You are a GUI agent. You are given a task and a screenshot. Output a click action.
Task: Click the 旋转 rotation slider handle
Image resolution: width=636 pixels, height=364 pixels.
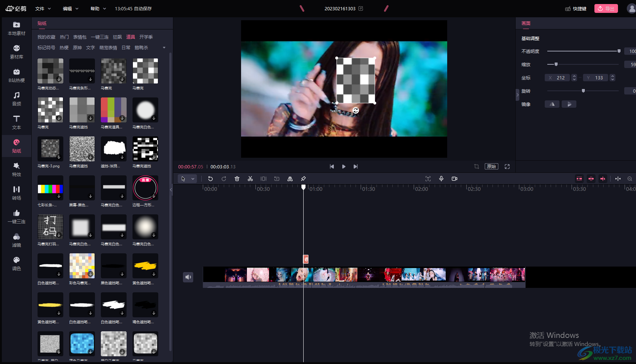pos(583,91)
